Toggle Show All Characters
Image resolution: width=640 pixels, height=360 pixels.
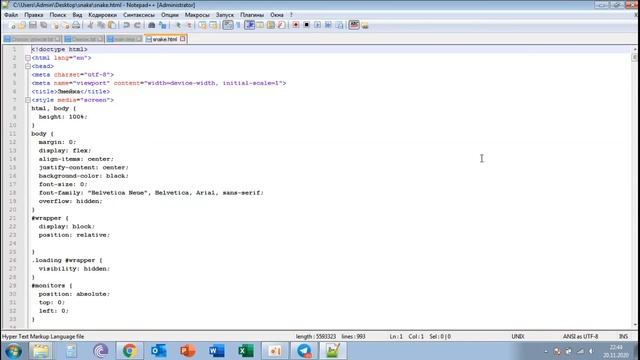pyautogui.click(x=238, y=25)
